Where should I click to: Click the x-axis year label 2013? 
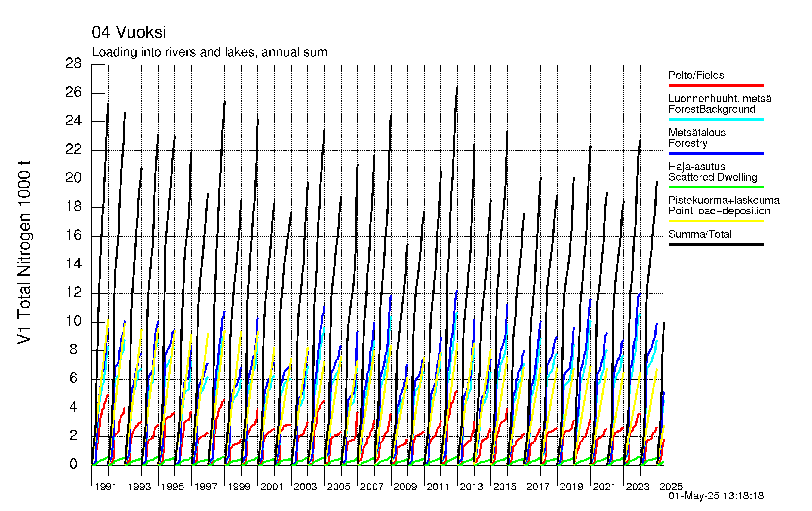coord(472,487)
